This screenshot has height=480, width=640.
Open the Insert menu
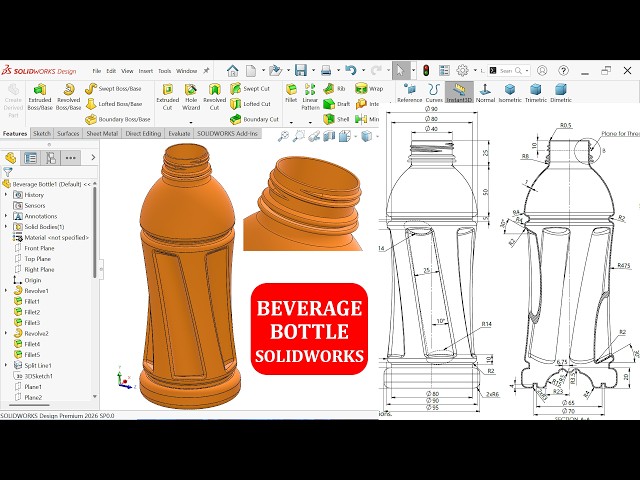tap(146, 71)
